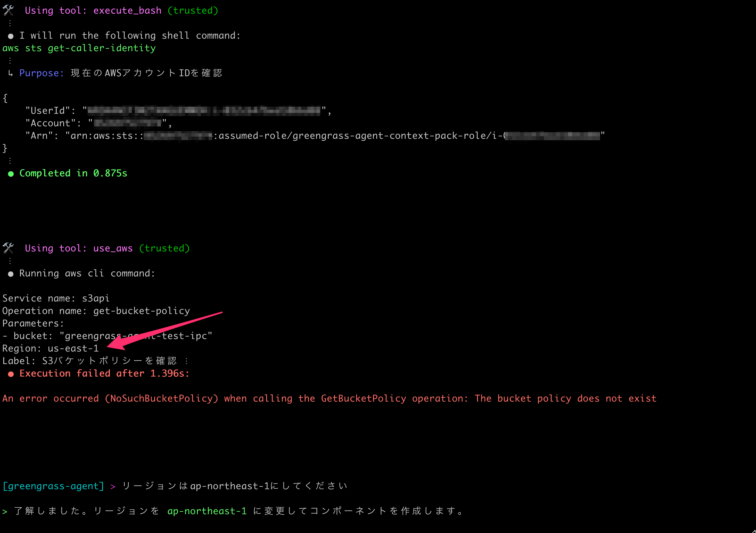Click the Operation name get-bucket-policy line
Image resolution: width=756 pixels, height=533 pixels.
(x=96, y=311)
